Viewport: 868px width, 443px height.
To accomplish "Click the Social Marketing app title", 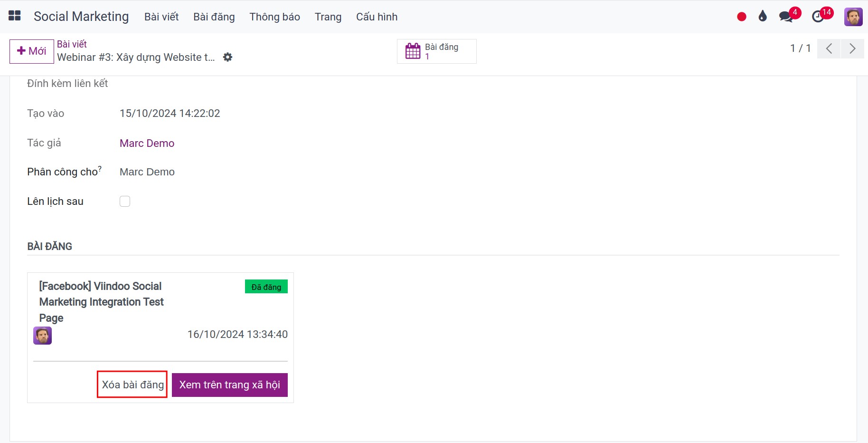I will 81,17.
